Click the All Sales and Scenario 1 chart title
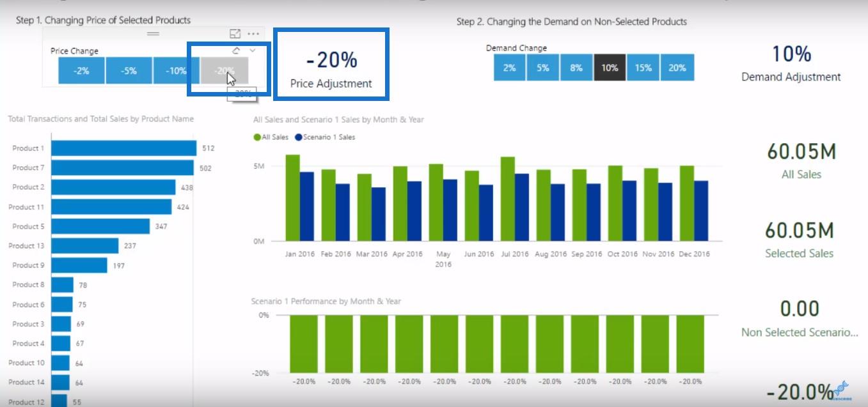The width and height of the screenshot is (868, 407). (338, 119)
